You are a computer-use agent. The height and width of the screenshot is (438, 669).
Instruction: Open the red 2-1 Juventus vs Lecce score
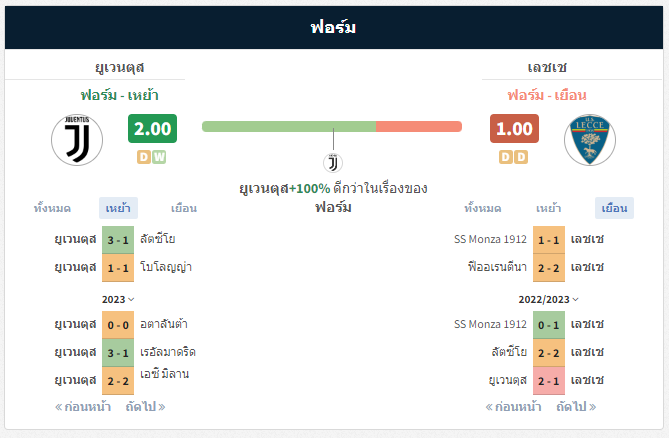549,381
